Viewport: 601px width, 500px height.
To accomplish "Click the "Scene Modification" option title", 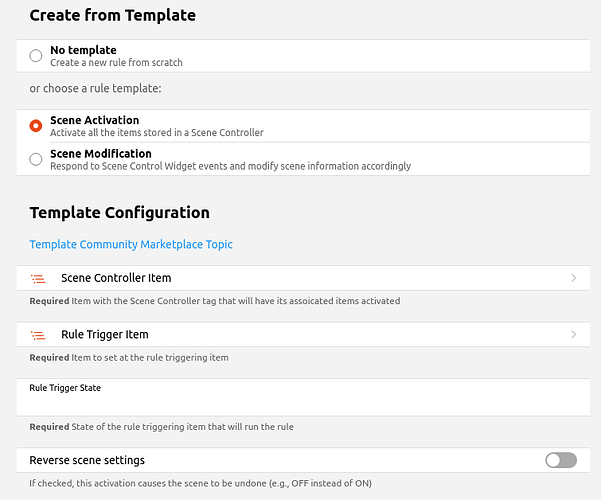I will point(101,153).
